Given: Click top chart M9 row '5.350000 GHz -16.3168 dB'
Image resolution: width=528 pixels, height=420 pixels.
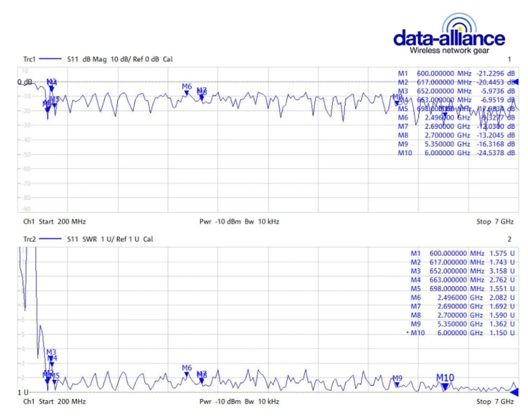Looking at the screenshot, I should [470, 144].
